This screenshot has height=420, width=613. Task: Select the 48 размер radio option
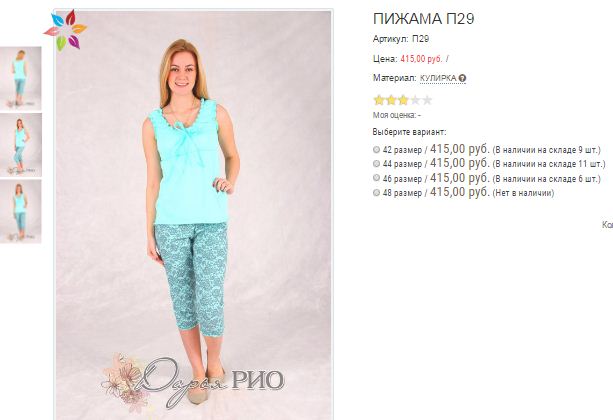click(376, 192)
